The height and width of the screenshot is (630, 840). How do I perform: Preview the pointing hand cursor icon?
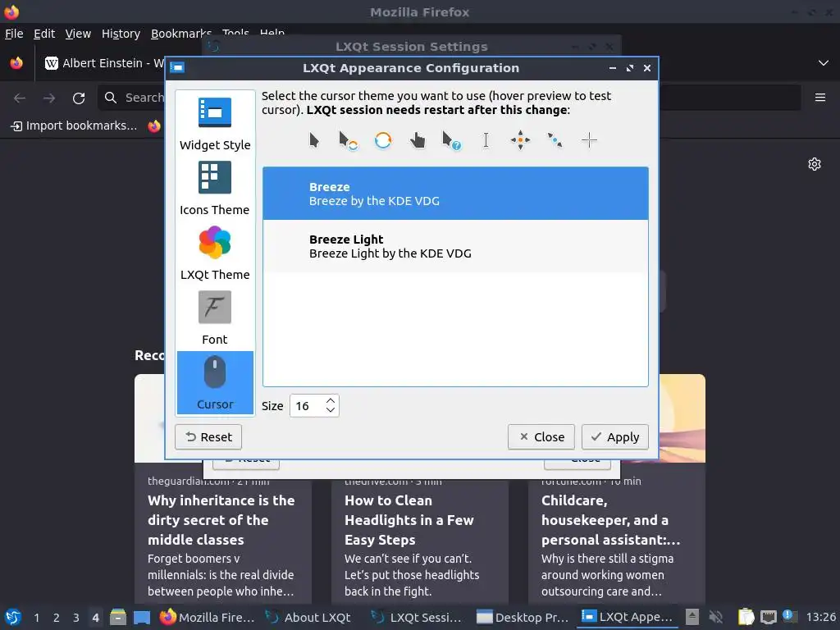[418, 141]
